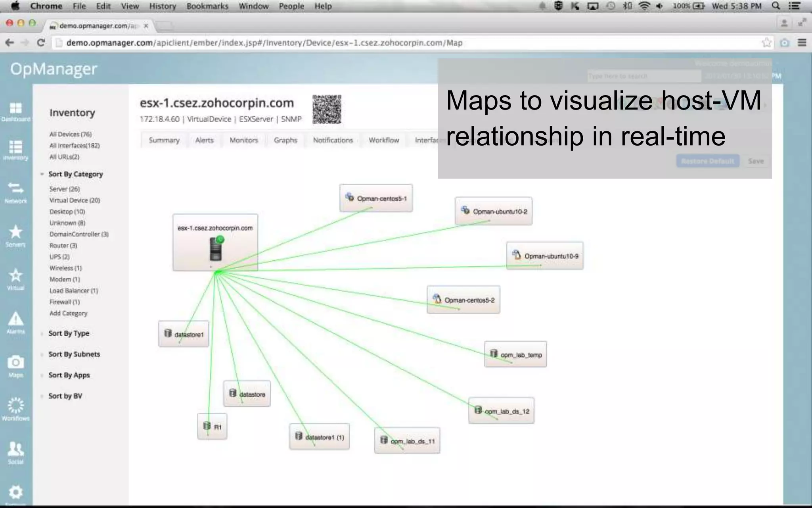
Task: Bookmark page with the star icon
Action: [x=766, y=42]
